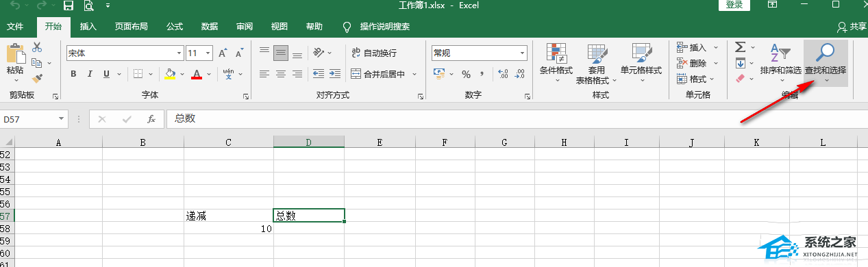Click Merge and Center (合并后居中)
This screenshot has width=868, height=267.
[x=378, y=74]
